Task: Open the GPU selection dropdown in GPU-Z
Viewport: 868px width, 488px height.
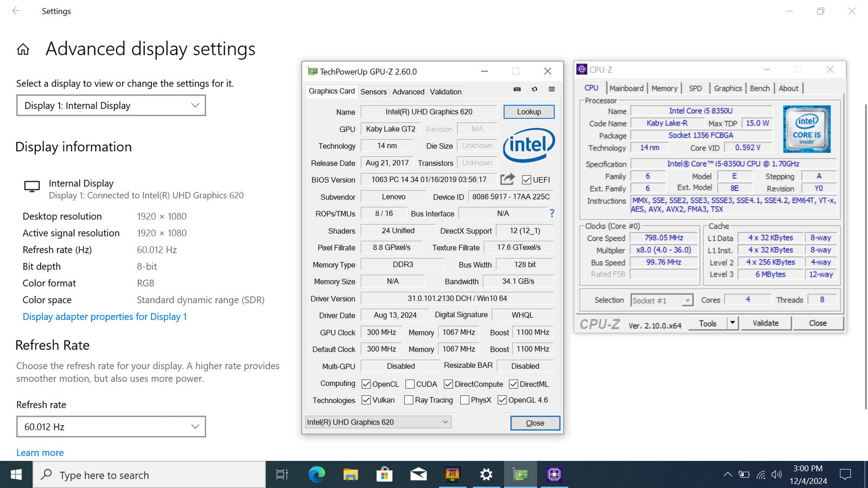Action: click(378, 422)
